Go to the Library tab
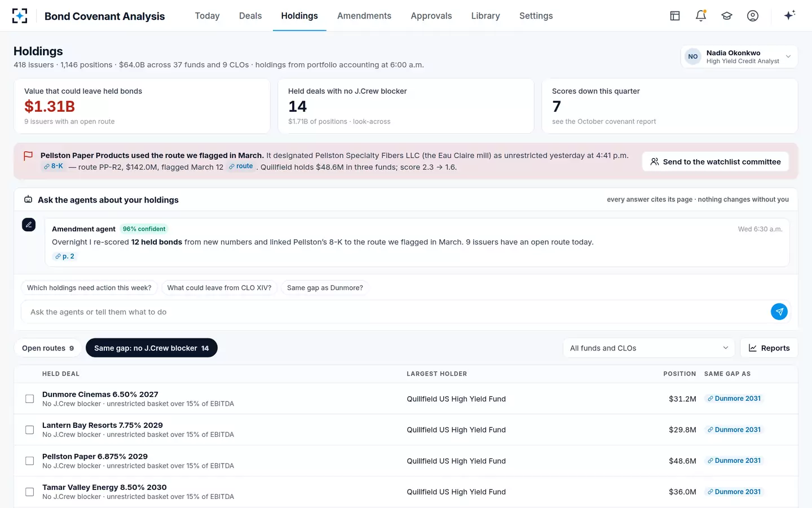 pos(486,16)
